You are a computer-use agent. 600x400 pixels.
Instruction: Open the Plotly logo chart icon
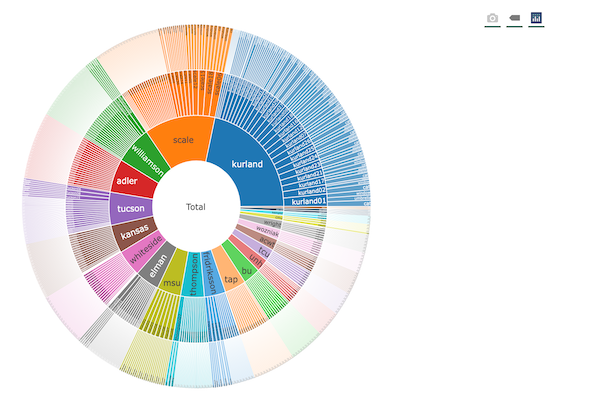pyautogui.click(x=537, y=18)
